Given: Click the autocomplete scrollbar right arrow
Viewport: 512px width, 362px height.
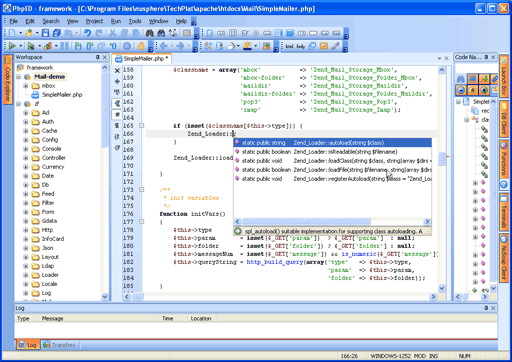Looking at the screenshot, I should click(427, 222).
